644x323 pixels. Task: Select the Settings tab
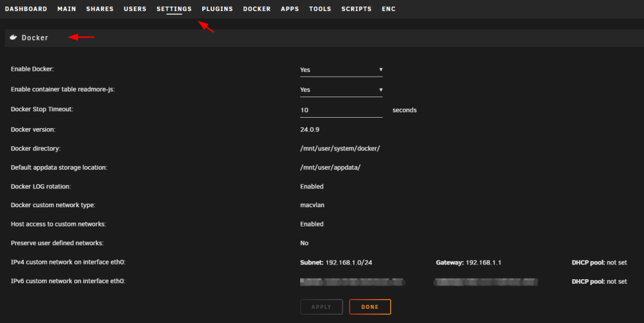[x=174, y=8]
